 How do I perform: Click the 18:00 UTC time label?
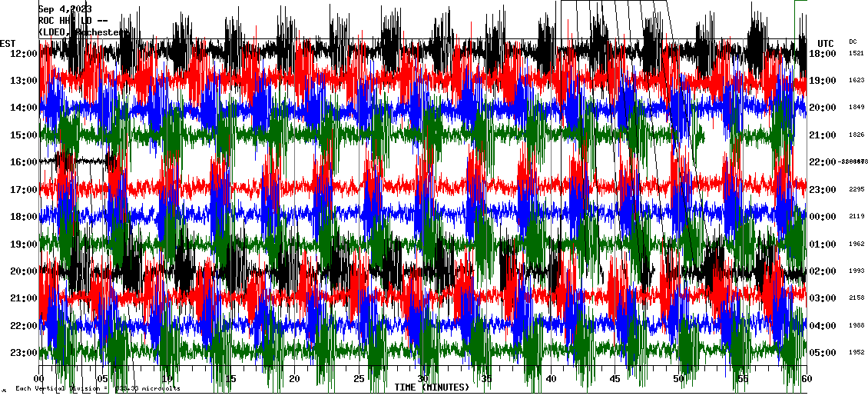(x=823, y=54)
